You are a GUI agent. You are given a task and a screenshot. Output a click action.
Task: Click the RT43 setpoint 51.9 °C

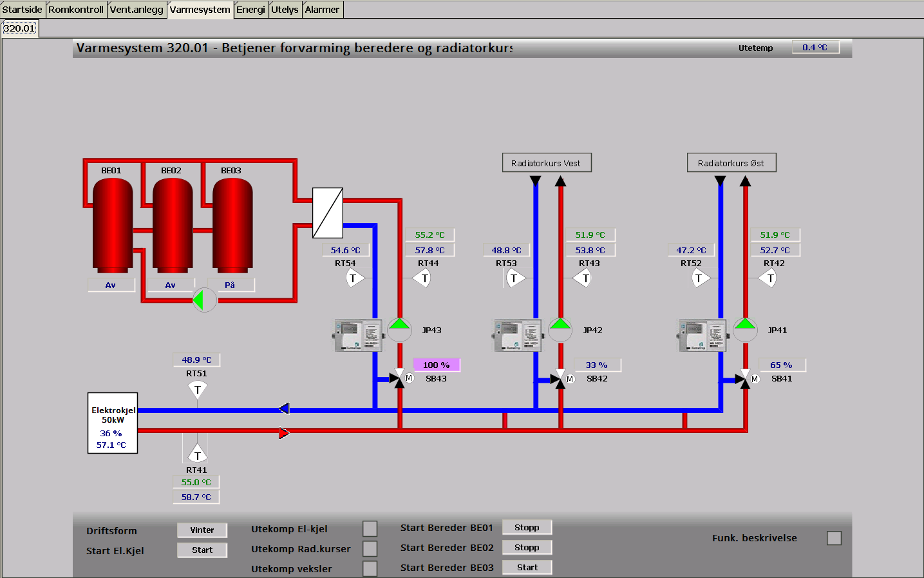(590, 235)
